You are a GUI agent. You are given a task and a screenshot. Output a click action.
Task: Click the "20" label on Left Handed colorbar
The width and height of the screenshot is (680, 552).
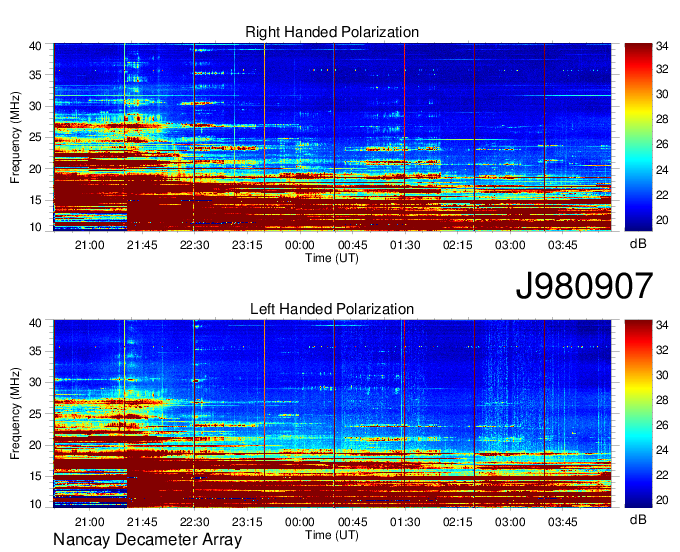pos(662,500)
